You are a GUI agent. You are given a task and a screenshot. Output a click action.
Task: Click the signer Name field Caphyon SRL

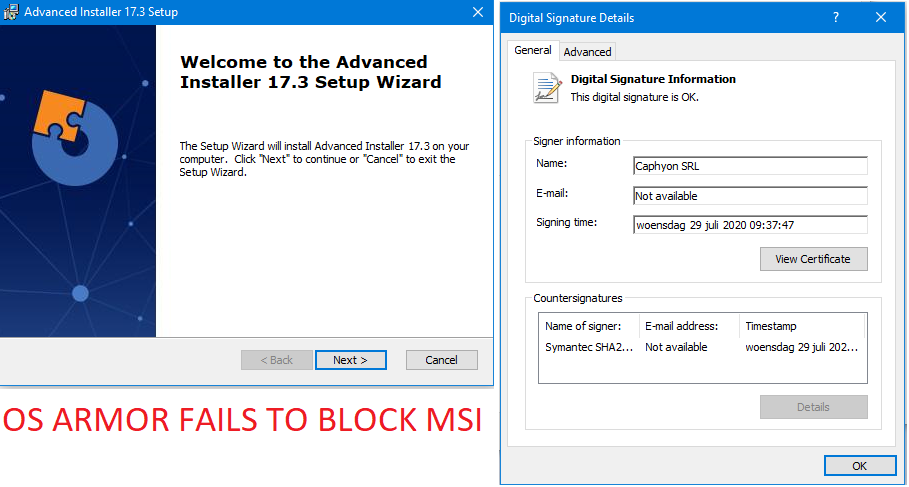750,166
